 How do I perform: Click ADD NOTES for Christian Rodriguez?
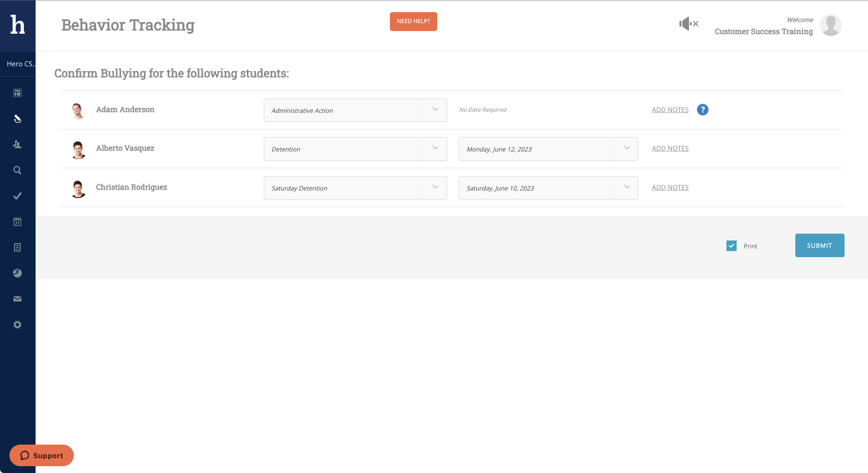[x=670, y=187]
